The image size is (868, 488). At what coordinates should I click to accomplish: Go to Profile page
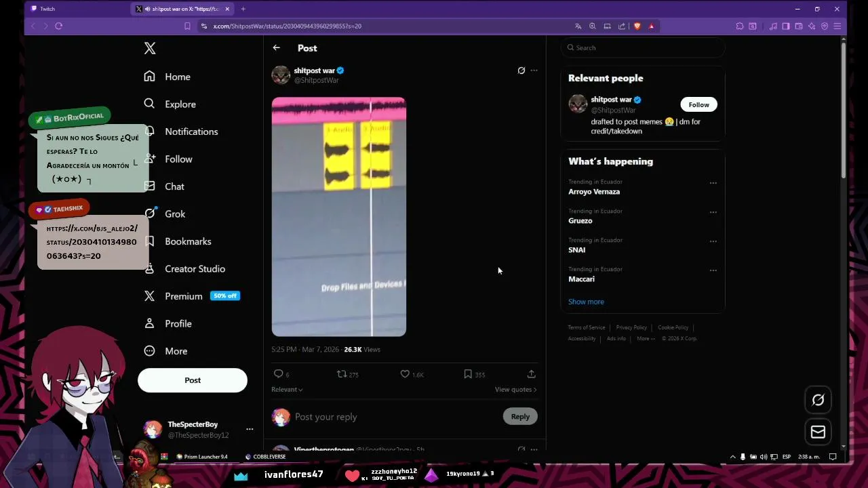point(168,323)
